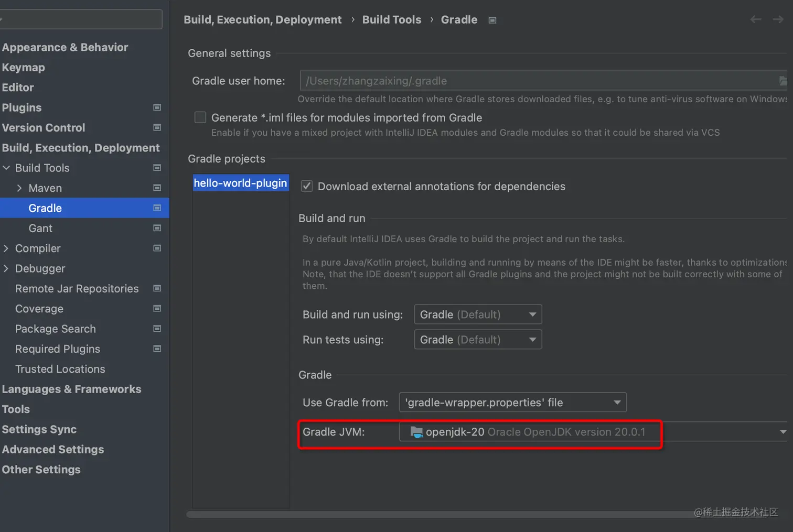The width and height of the screenshot is (793, 532).
Task: Click the Compiler tree row label
Action: point(38,248)
